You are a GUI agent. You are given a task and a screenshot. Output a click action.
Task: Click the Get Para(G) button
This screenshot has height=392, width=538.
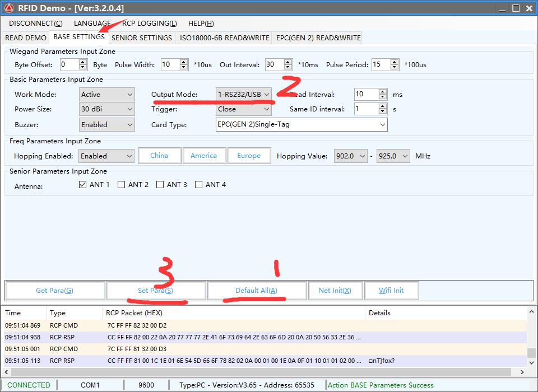click(x=55, y=291)
